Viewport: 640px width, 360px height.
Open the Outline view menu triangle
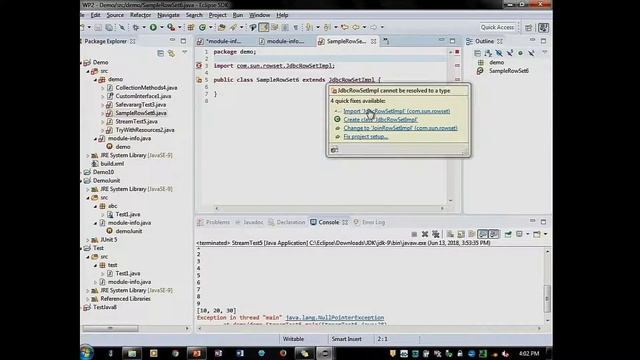544,53
